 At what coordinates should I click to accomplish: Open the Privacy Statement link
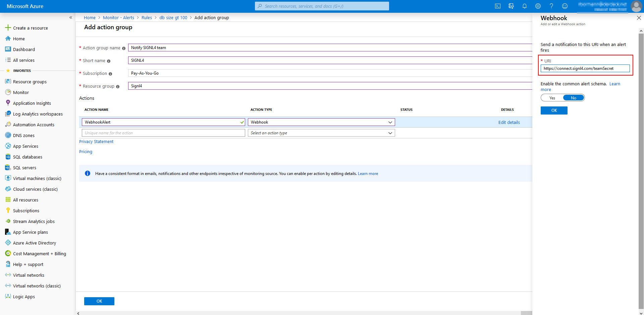(96, 141)
